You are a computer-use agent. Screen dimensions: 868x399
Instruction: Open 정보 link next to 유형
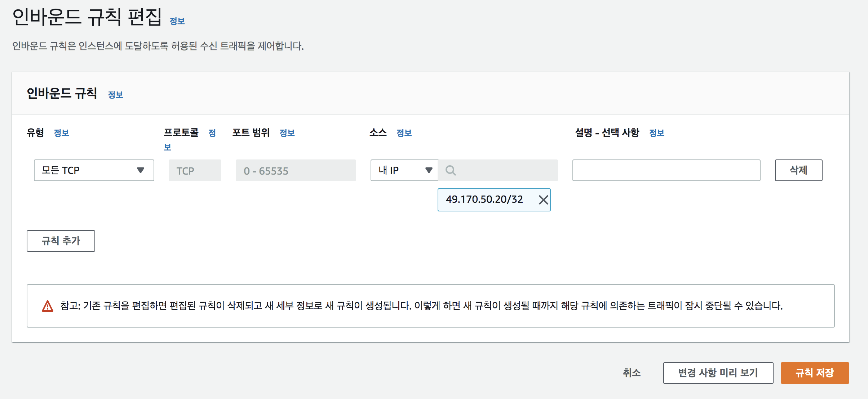tap(61, 133)
